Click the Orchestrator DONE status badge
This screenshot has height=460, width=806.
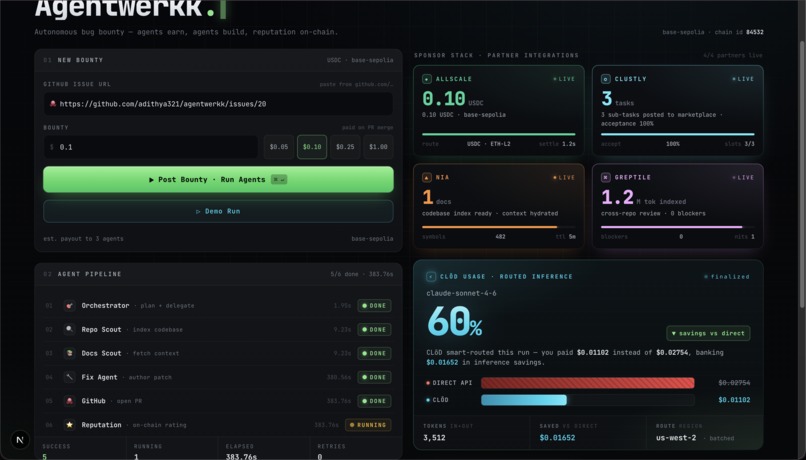point(374,306)
